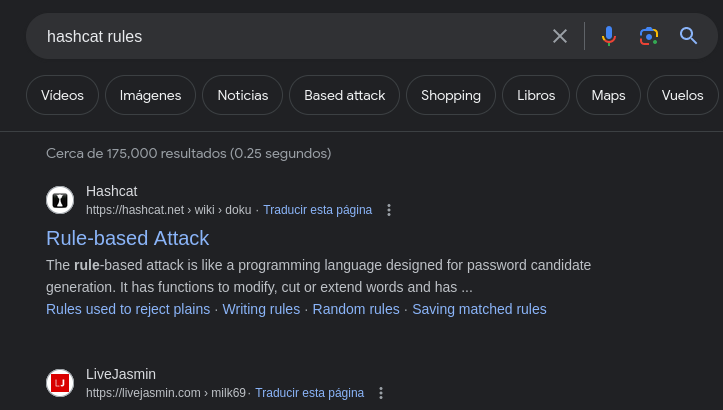Switch to the Noticias filter
Screen dimensions: 723x410
pos(242,96)
